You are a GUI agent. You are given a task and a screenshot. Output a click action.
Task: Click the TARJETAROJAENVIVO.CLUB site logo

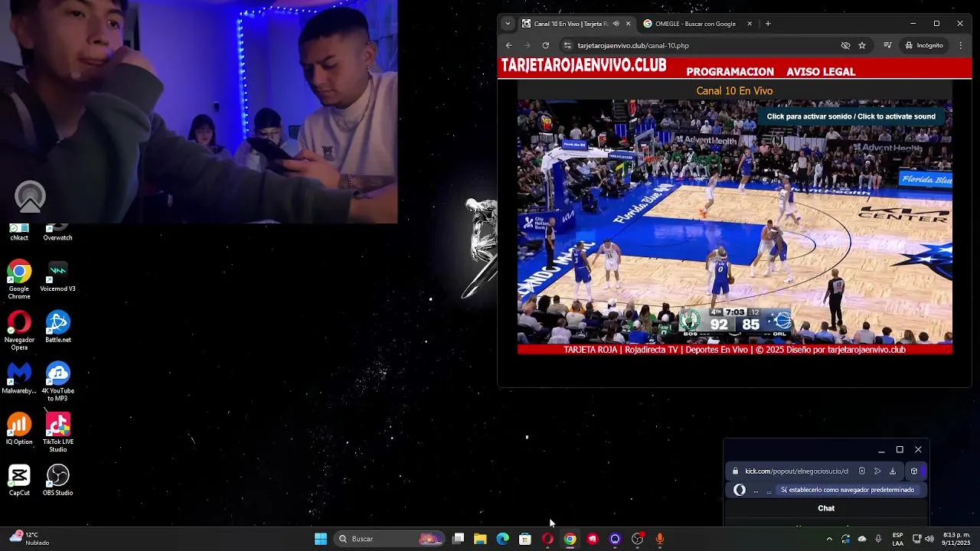583,66
